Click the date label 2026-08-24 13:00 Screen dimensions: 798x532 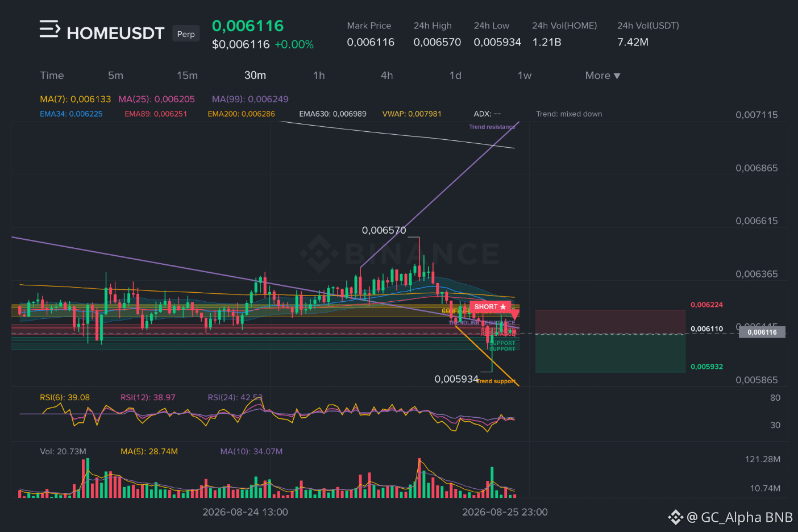pos(245,512)
